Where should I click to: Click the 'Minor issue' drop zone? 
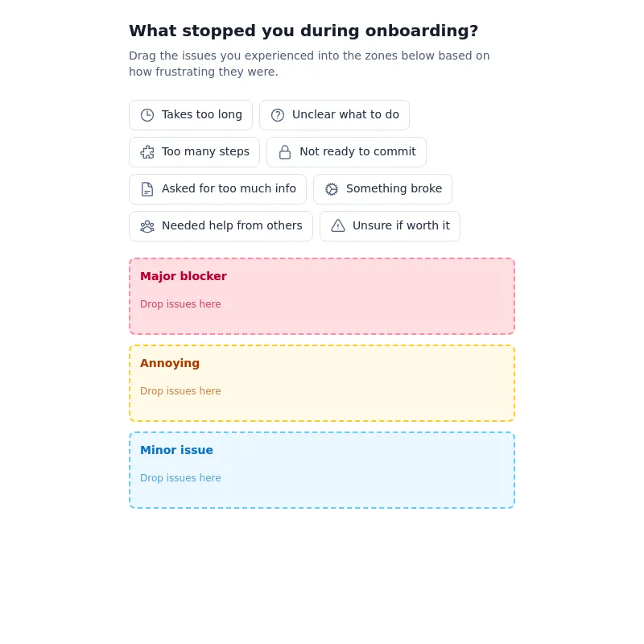pyautogui.click(x=322, y=469)
